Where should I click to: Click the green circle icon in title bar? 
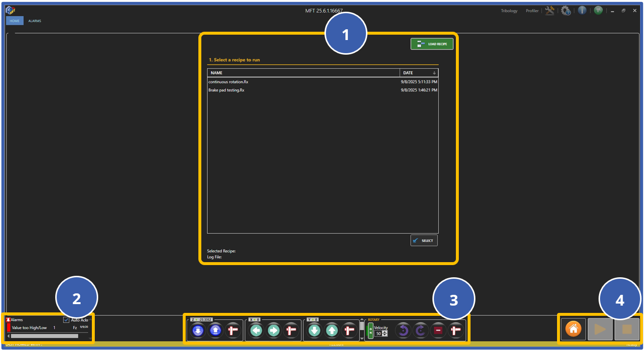pos(598,10)
